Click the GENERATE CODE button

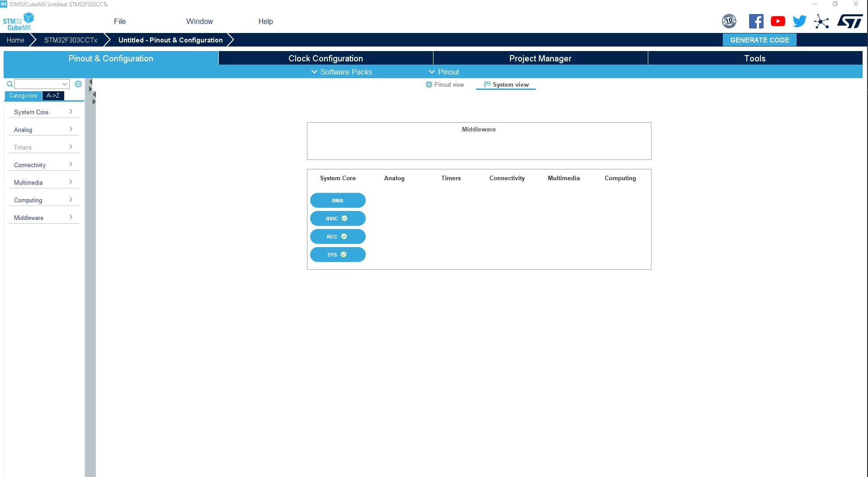(759, 40)
